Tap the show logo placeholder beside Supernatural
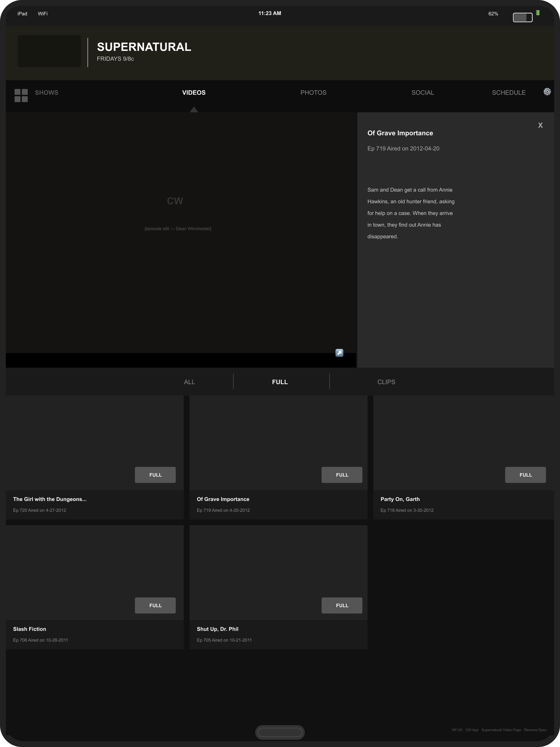This screenshot has height=747, width=560. click(49, 51)
